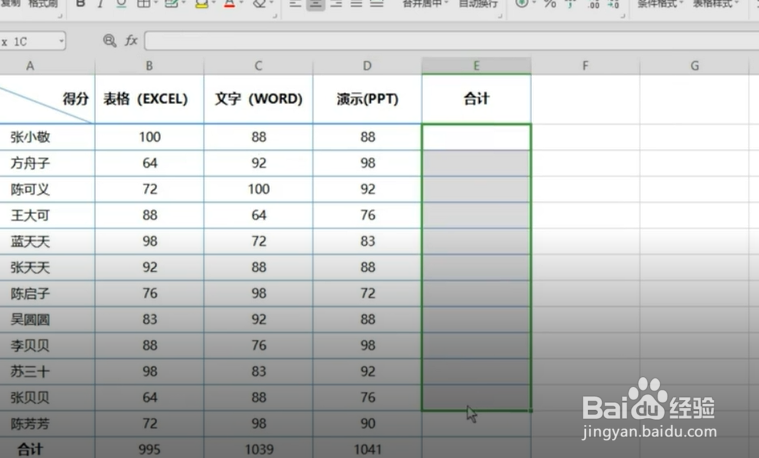Screen dimensions: 759x458
Task: Apply cell borders with the borders icon
Action: pos(143,4)
